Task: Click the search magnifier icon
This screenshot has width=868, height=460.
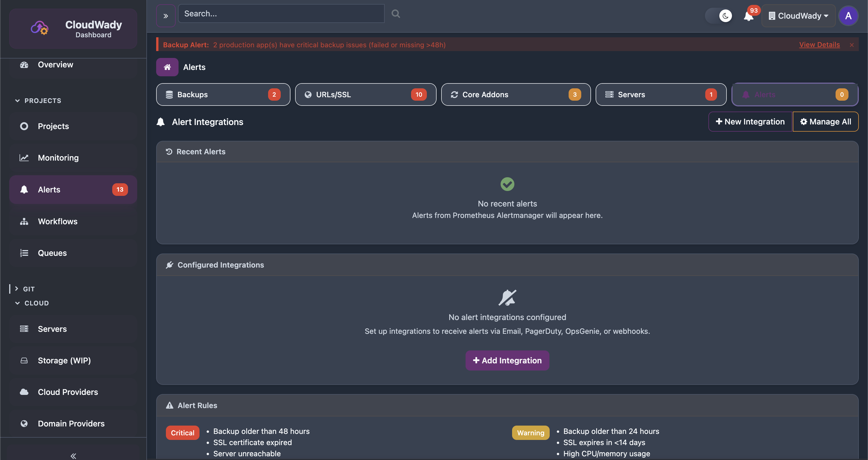Action: [395, 13]
